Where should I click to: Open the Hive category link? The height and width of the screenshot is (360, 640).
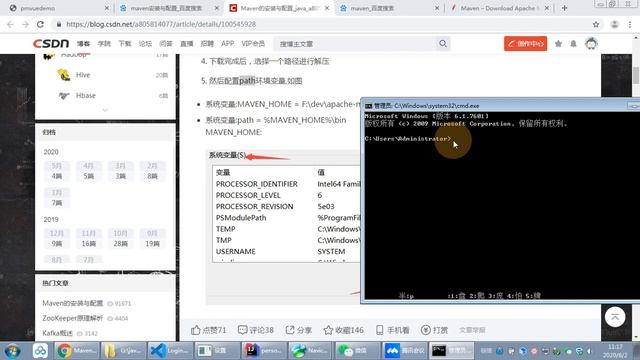pos(83,75)
